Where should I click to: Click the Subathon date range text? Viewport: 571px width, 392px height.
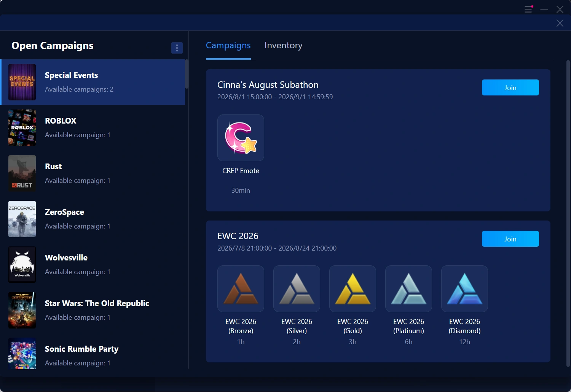[275, 97]
